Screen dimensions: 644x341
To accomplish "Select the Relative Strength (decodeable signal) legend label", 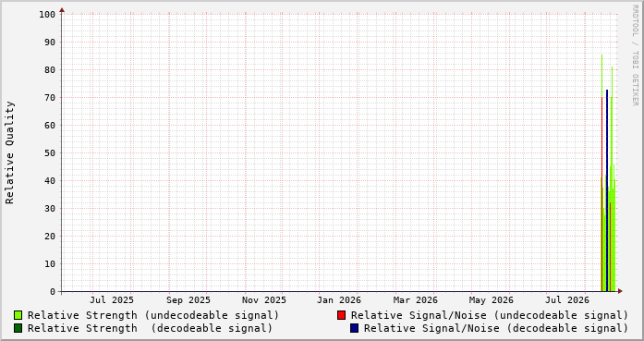I will (150, 329).
